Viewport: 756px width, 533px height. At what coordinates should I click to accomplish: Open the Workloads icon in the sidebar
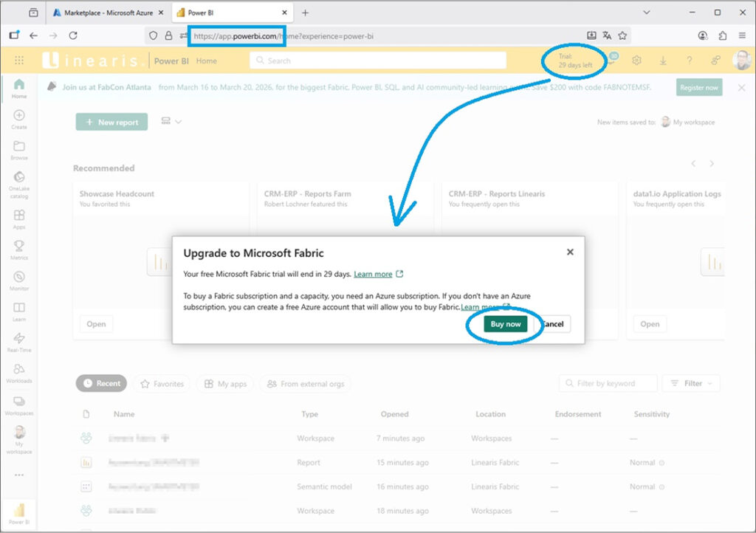[x=19, y=373]
